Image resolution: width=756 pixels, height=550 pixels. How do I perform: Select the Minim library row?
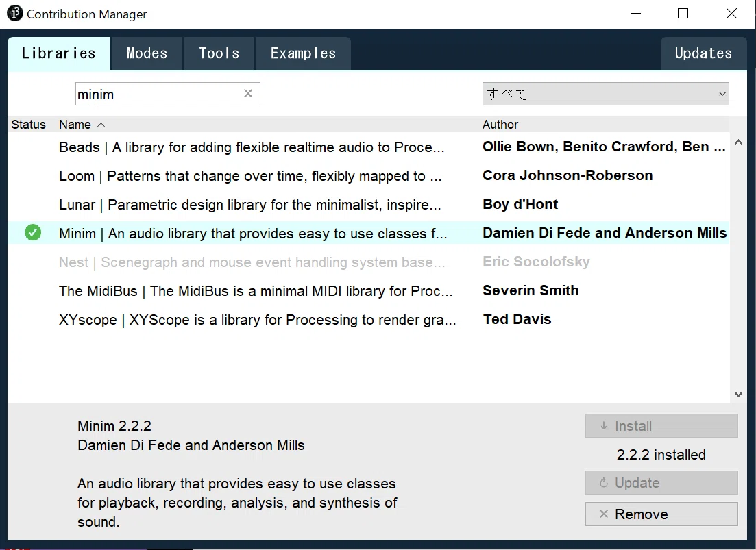368,233
